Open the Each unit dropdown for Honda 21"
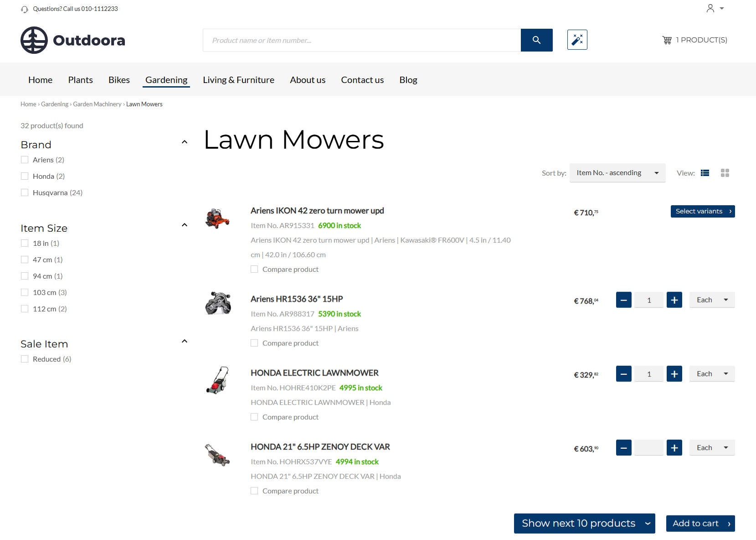Image resolution: width=756 pixels, height=540 pixels. tap(712, 448)
